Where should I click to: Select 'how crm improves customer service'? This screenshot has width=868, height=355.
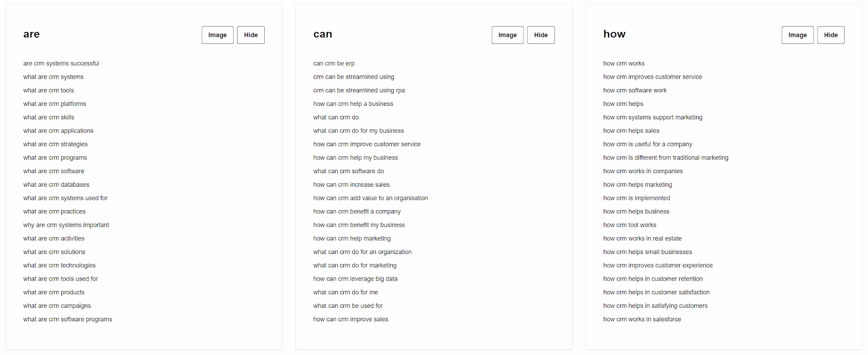point(653,77)
